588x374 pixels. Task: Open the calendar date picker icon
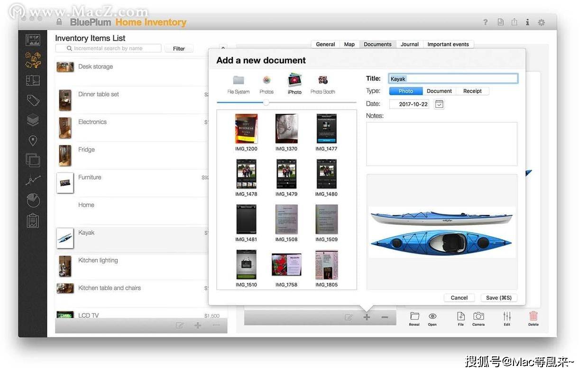click(439, 104)
